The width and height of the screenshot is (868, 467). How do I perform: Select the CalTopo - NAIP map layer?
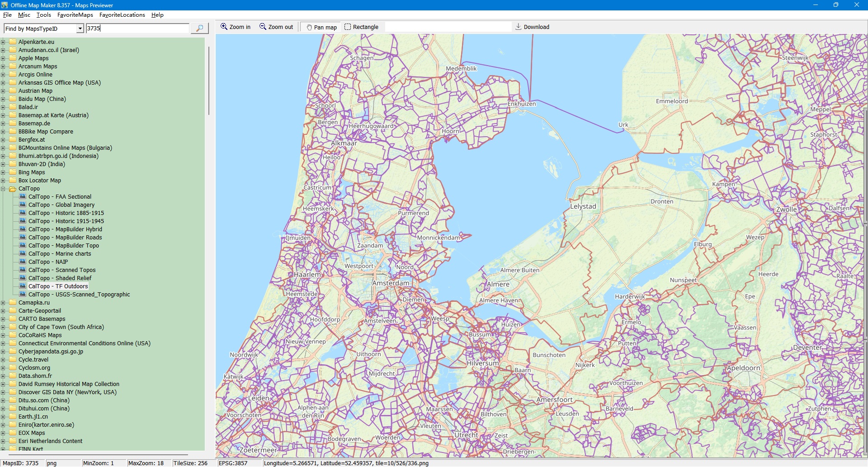point(48,262)
